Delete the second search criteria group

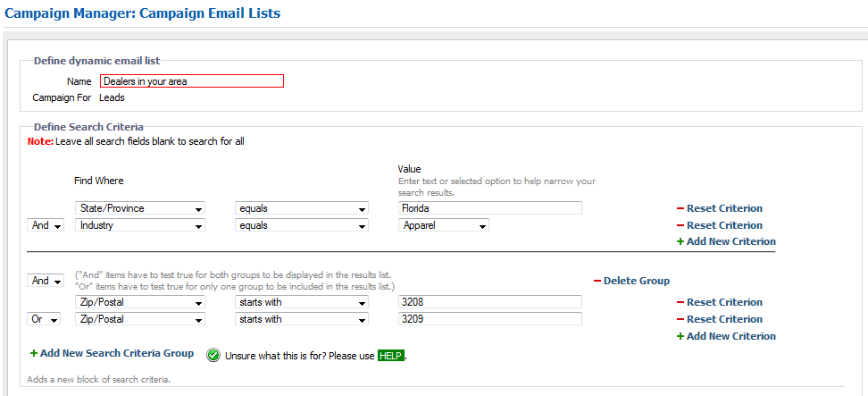click(x=631, y=281)
